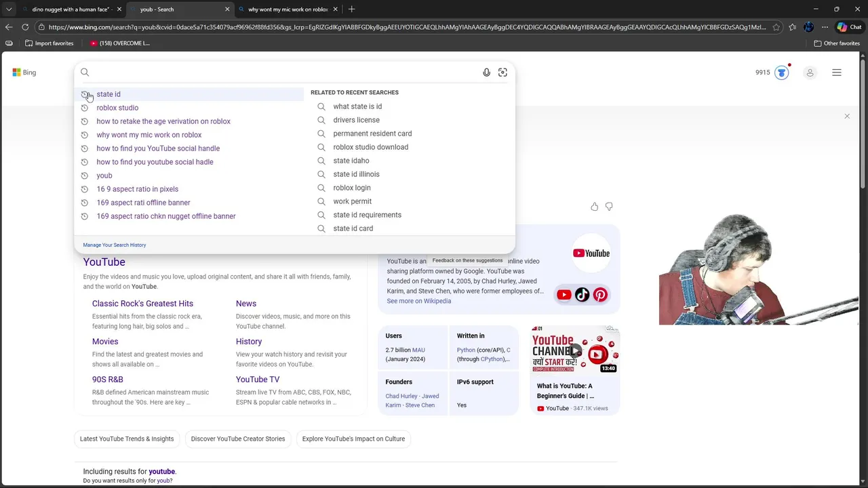The width and height of the screenshot is (868, 488).
Task: Add page to favorites star icon
Action: tap(776, 27)
